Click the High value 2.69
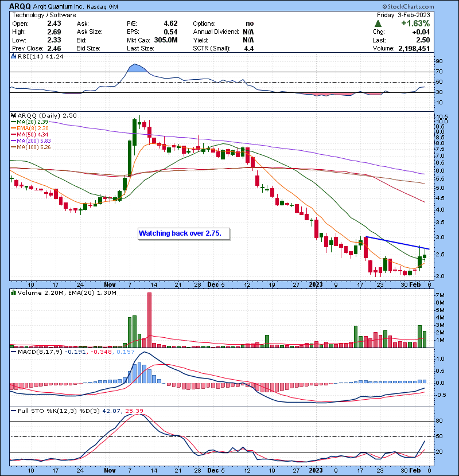The width and height of the screenshot is (459, 476). click(54, 32)
